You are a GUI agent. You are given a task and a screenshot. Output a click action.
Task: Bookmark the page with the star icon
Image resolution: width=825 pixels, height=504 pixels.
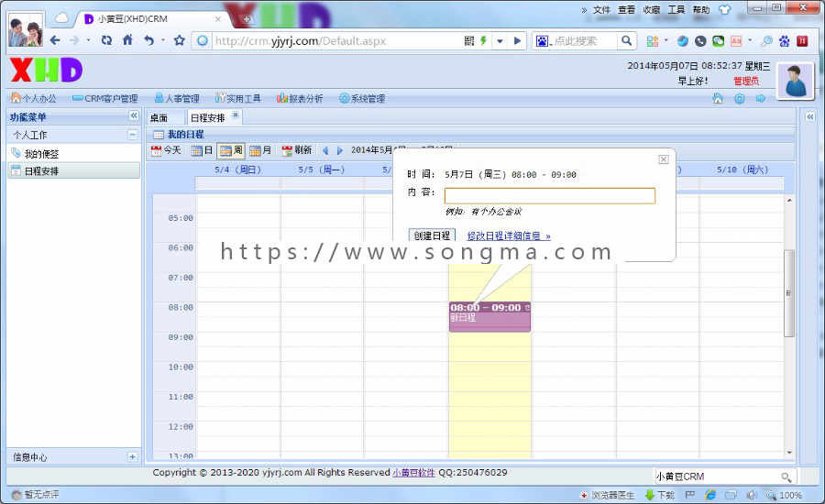point(180,40)
